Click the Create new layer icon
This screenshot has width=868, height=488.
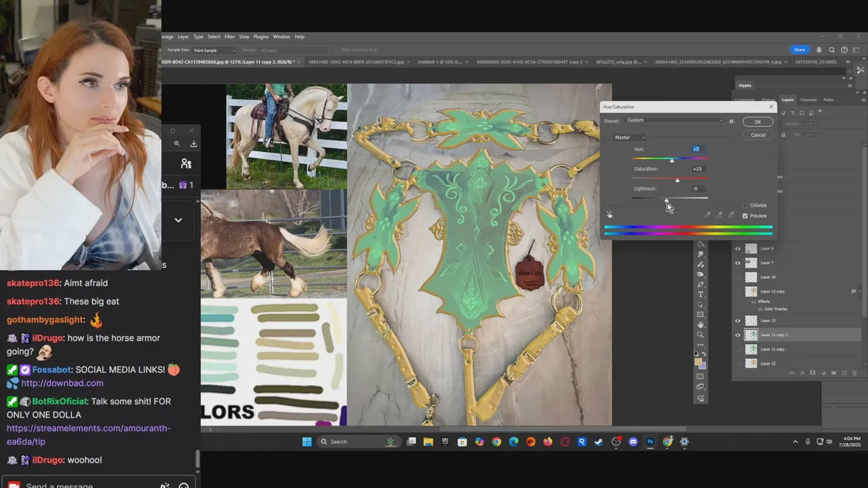(x=844, y=373)
